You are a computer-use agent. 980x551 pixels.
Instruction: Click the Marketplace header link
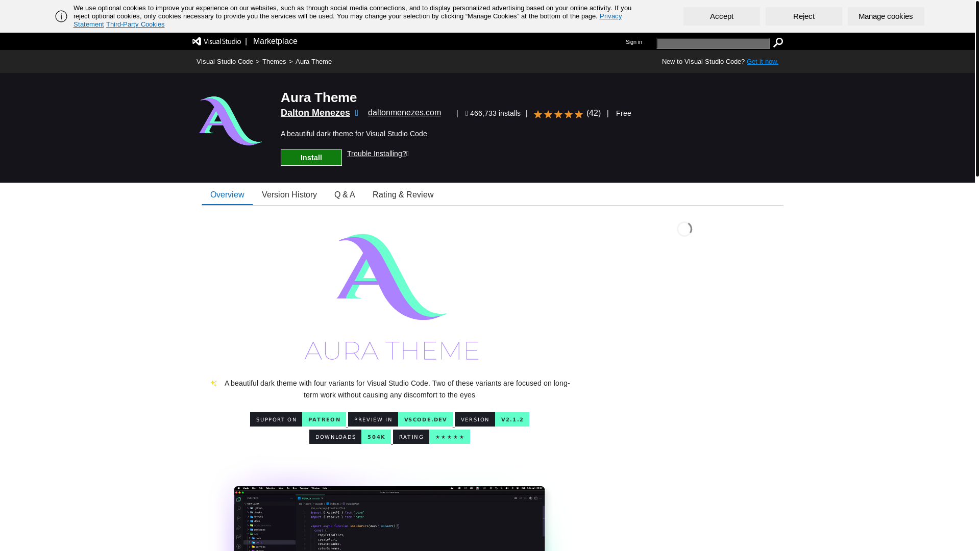275,41
